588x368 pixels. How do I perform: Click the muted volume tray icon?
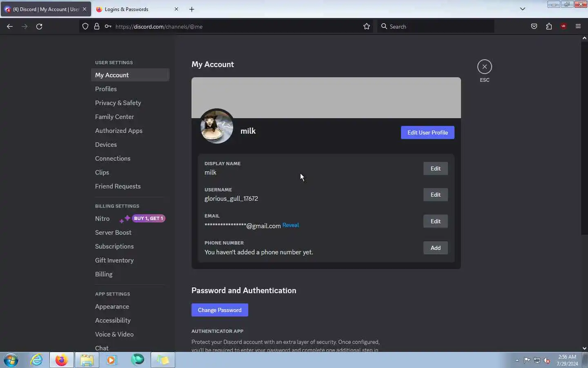tap(547, 360)
